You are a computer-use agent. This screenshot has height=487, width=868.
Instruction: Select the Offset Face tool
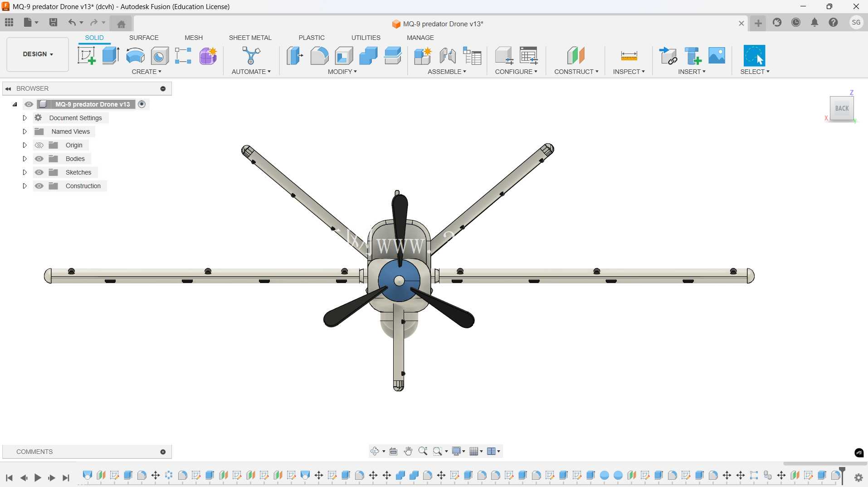[393, 56]
